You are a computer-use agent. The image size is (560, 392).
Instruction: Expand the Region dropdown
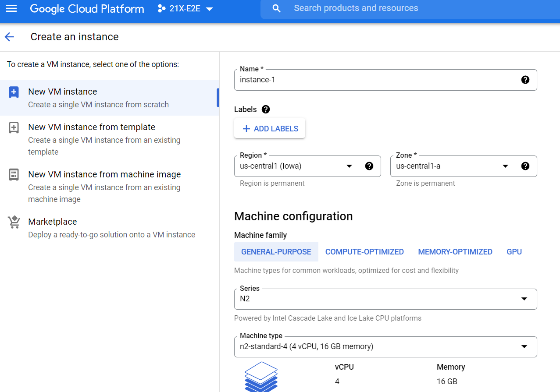coord(349,166)
